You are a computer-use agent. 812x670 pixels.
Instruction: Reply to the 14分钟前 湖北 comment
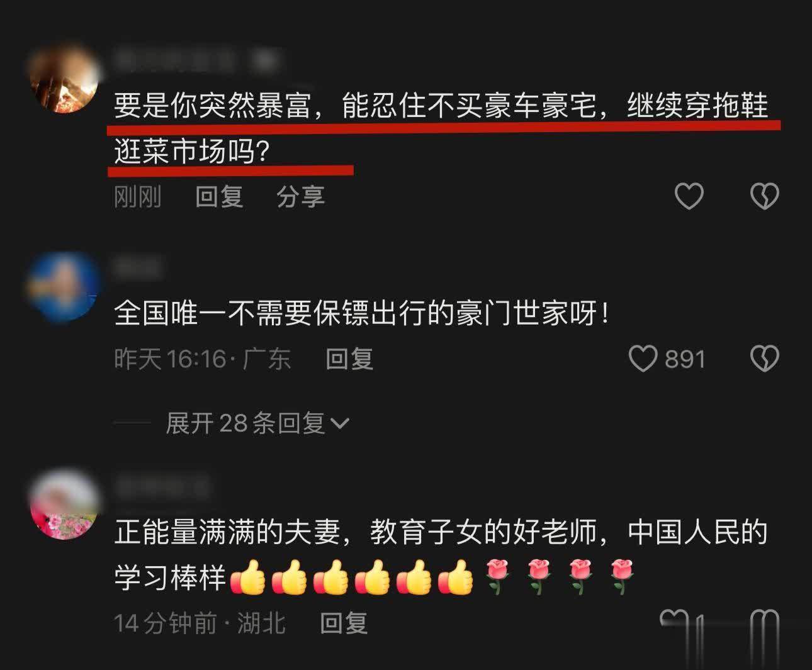[344, 623]
